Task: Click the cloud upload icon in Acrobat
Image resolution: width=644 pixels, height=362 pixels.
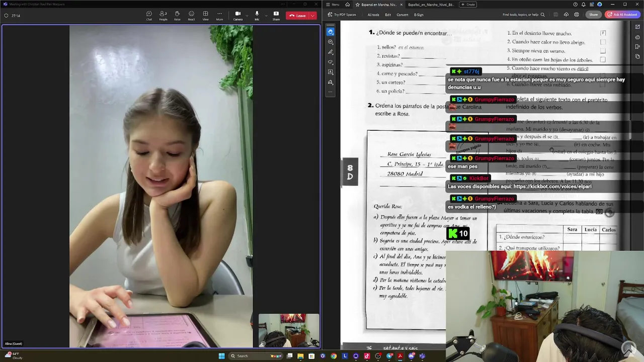Action: coord(567,15)
